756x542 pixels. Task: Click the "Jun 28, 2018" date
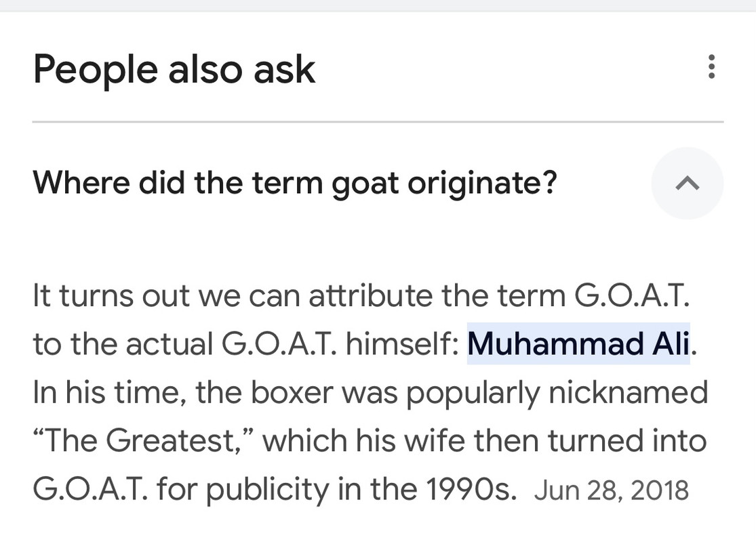point(611,490)
